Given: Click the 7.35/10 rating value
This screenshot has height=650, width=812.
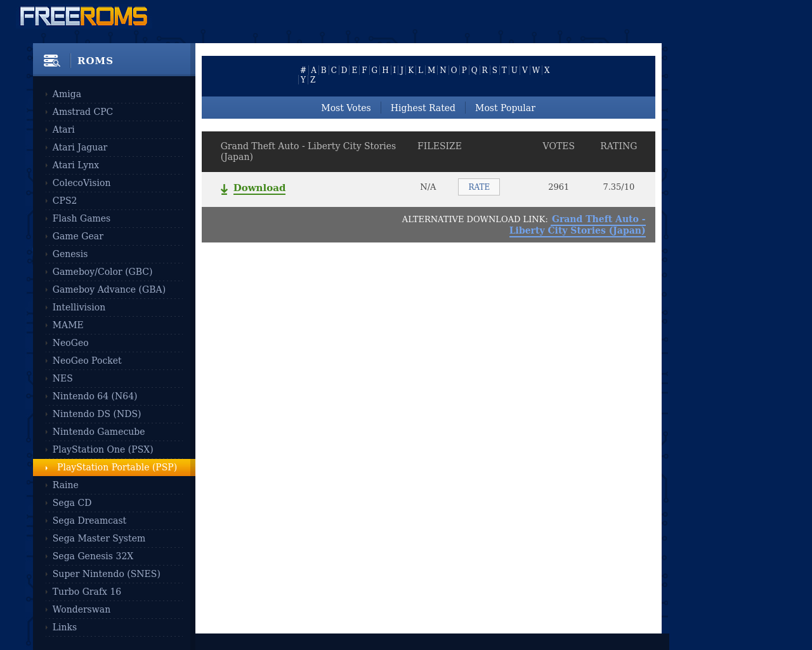Looking at the screenshot, I should click(619, 187).
